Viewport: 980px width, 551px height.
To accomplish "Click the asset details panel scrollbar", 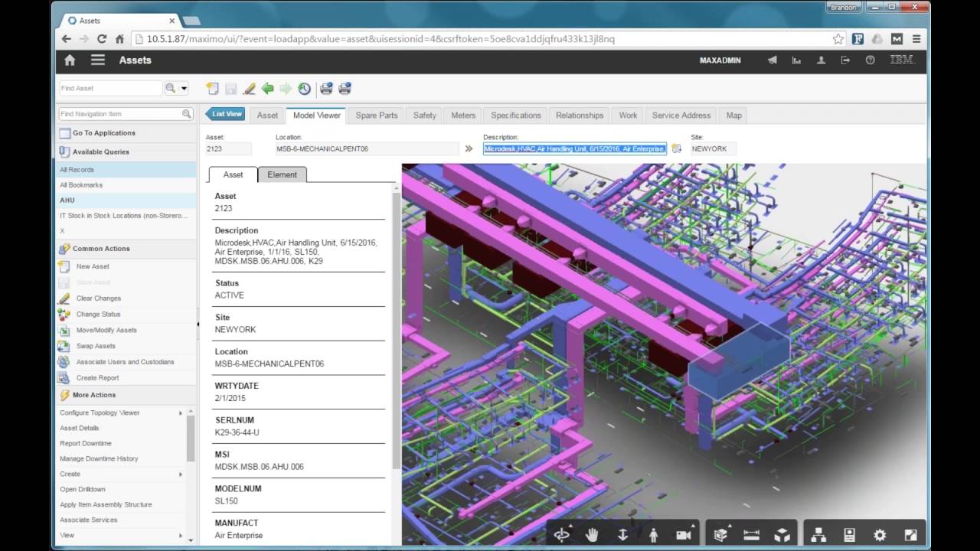I will pos(396,329).
